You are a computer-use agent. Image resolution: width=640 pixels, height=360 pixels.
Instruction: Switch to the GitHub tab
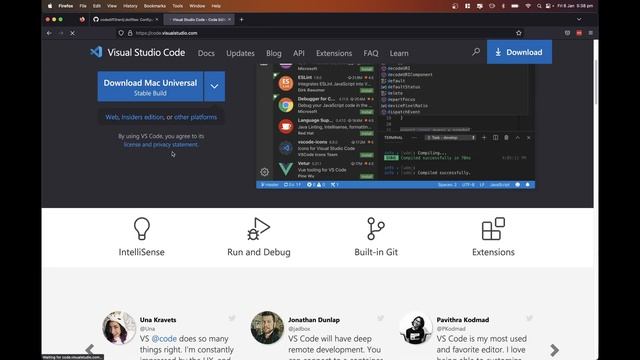pyautogui.click(x=125, y=20)
